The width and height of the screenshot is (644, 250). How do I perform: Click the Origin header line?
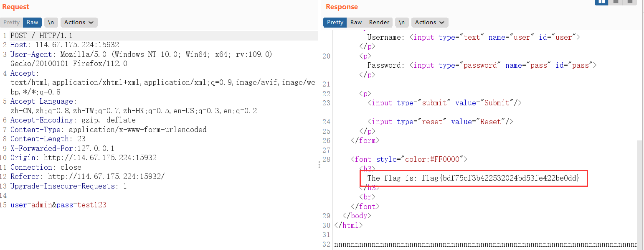(x=84, y=158)
